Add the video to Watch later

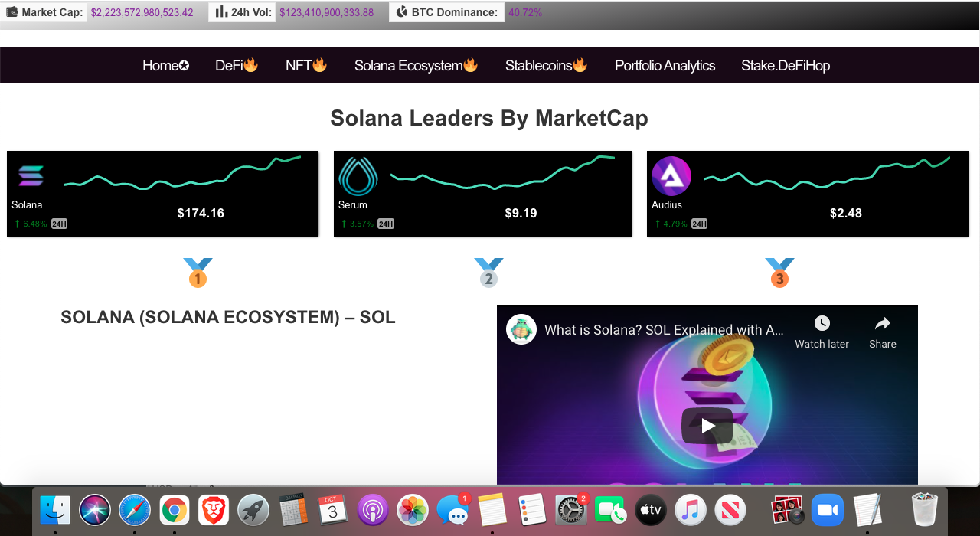click(x=822, y=332)
